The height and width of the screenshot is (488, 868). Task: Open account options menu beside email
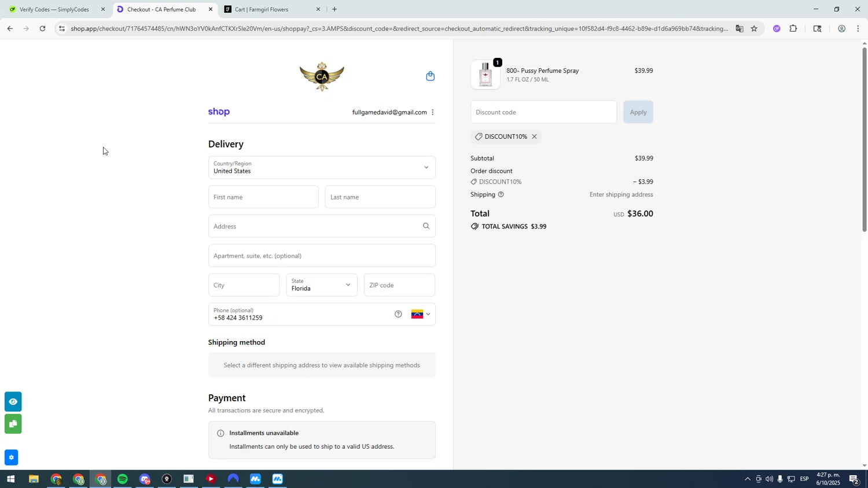[x=432, y=112]
